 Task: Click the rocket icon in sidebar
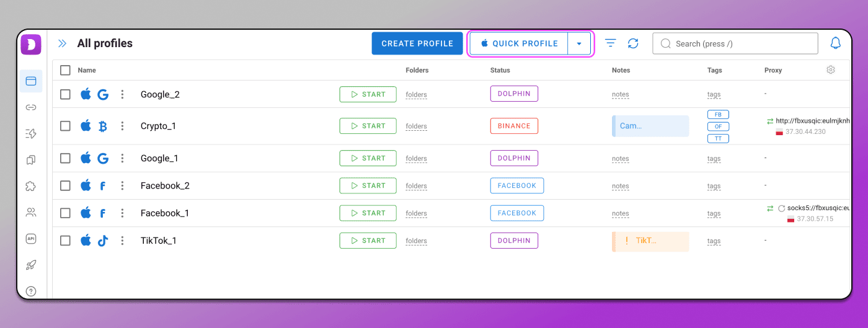[31, 265]
